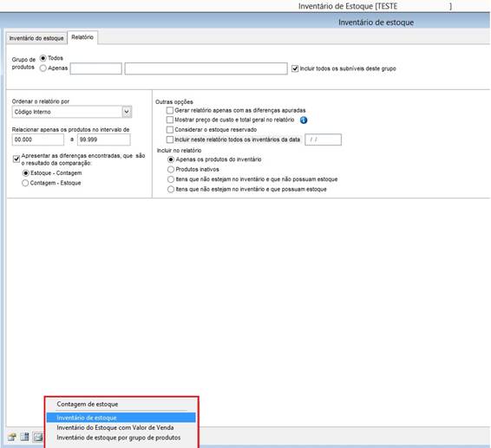Pick 'Inventário do Estoque com Valor de Venda'
The height and width of the screenshot is (448, 491).
point(115,427)
